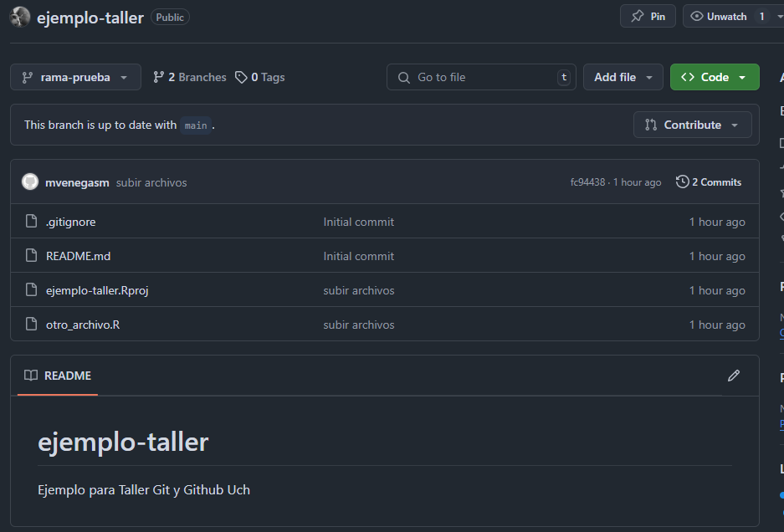Click the ejemplo-taller README heading
The width and height of the screenshot is (784, 532).
pyautogui.click(x=123, y=442)
